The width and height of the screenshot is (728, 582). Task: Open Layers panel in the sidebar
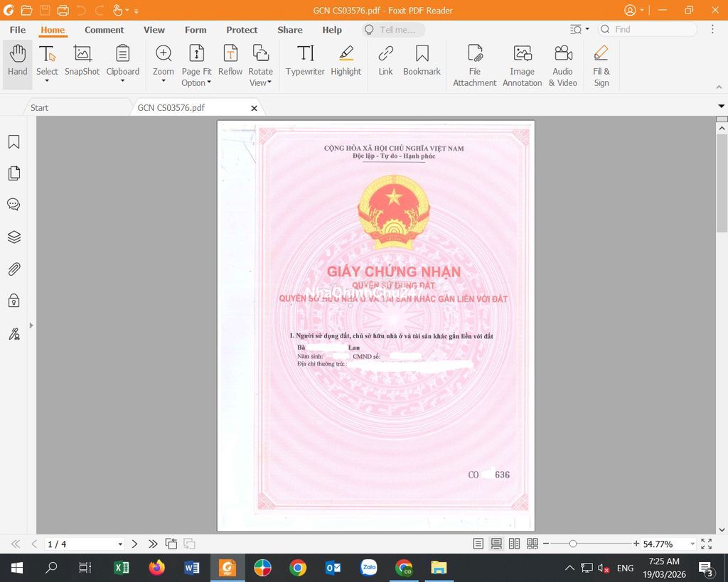pos(14,237)
